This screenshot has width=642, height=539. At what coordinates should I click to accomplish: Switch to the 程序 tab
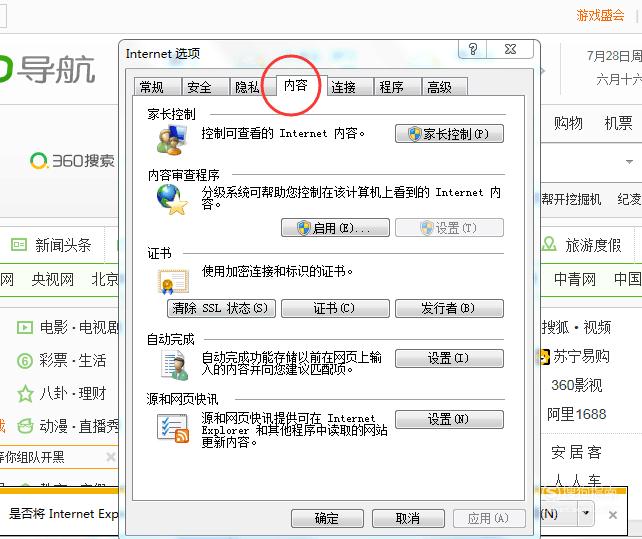coord(397,87)
